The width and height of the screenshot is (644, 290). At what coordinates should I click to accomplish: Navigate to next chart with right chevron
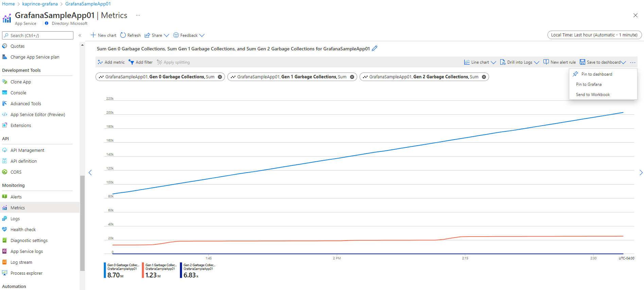pos(641,173)
